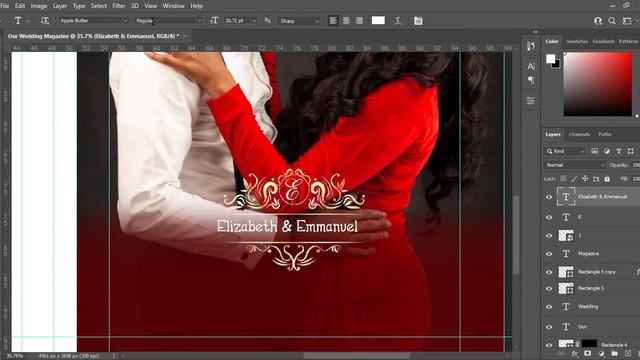Hide the Elizabeth & Emmanuel layer
640x360 pixels.
click(x=549, y=197)
